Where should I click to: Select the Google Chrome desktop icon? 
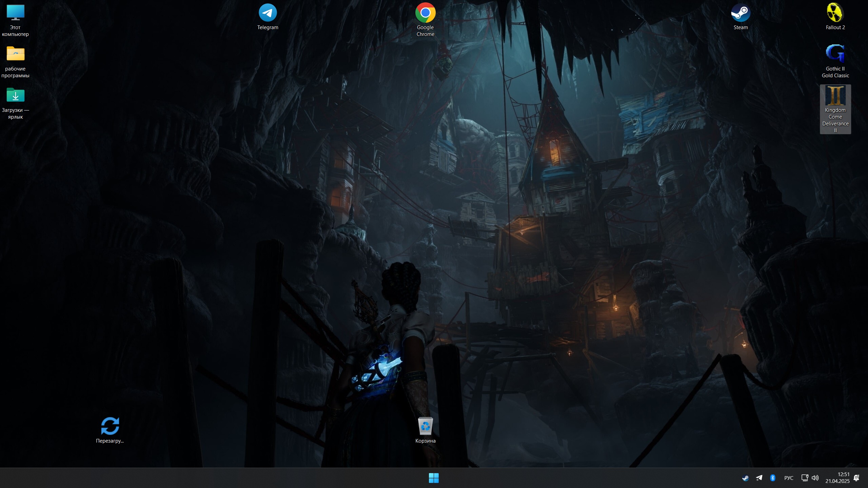pos(425,13)
